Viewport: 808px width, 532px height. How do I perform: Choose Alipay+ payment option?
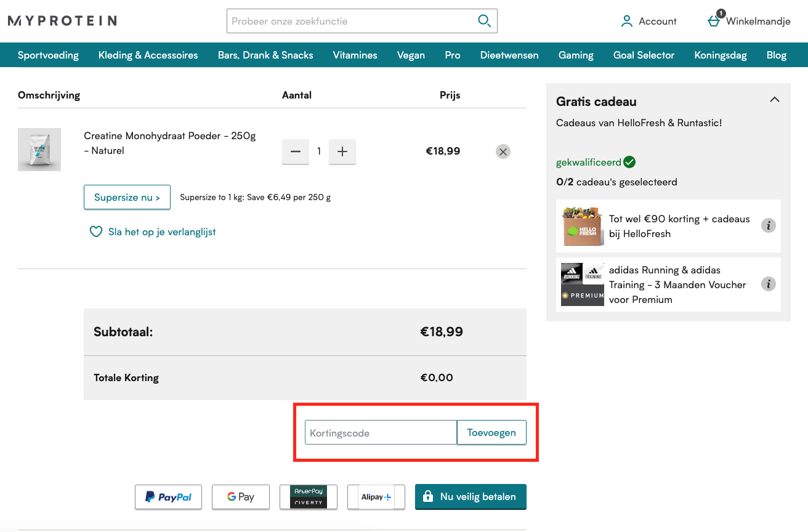click(376, 497)
